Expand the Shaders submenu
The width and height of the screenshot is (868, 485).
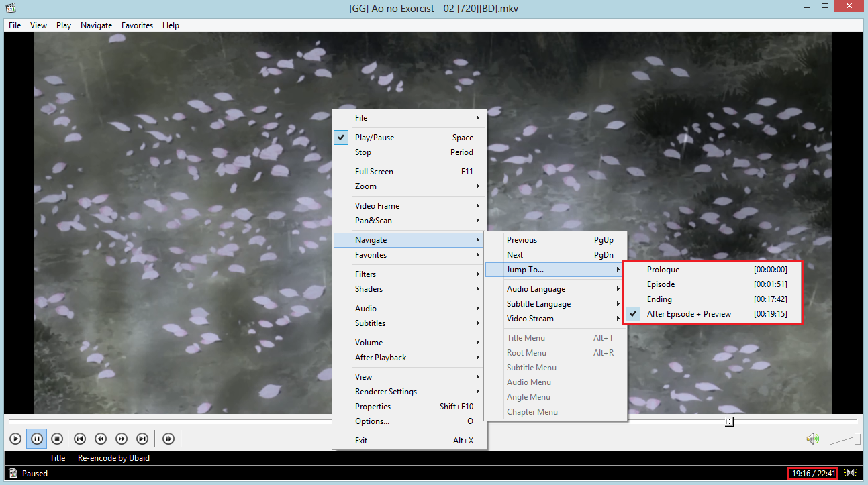[x=410, y=289]
